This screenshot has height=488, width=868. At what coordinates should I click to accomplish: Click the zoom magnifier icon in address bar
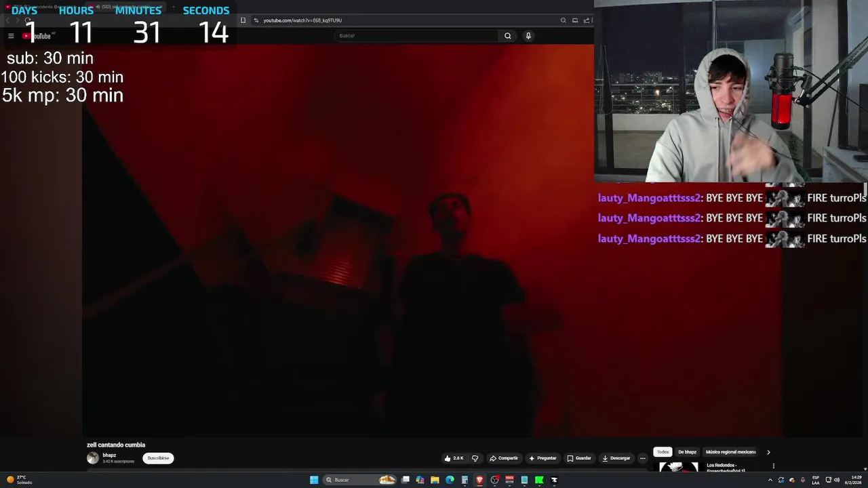pyautogui.click(x=563, y=20)
